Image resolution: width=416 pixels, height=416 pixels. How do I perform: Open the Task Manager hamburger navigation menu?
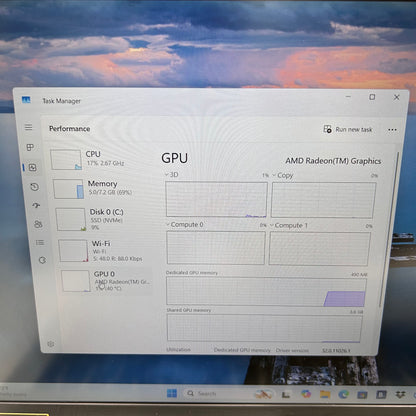29,127
